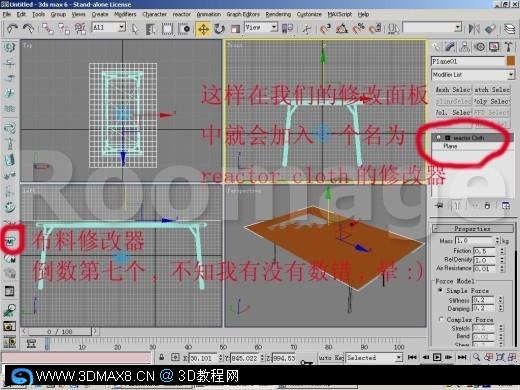Select the Simple Force radio button
The height and width of the screenshot is (390, 520).
tap(440, 290)
